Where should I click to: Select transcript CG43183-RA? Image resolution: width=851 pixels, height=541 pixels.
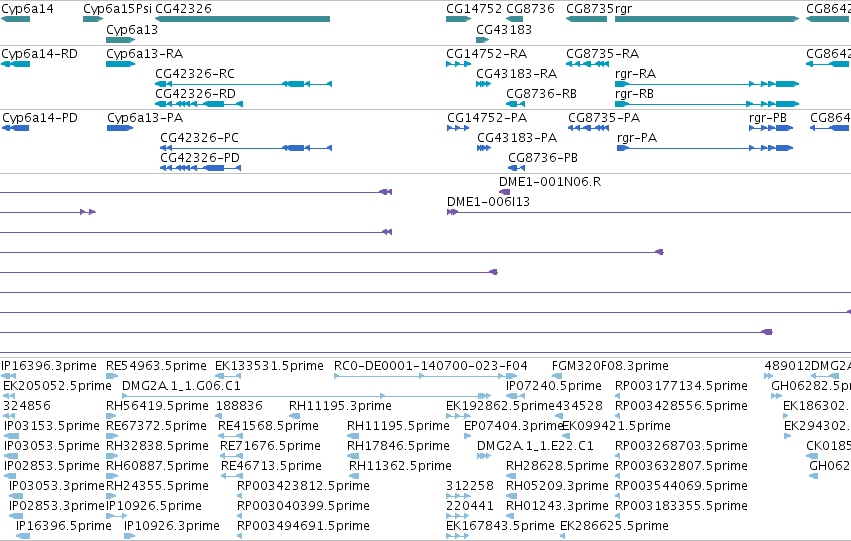click(x=483, y=84)
